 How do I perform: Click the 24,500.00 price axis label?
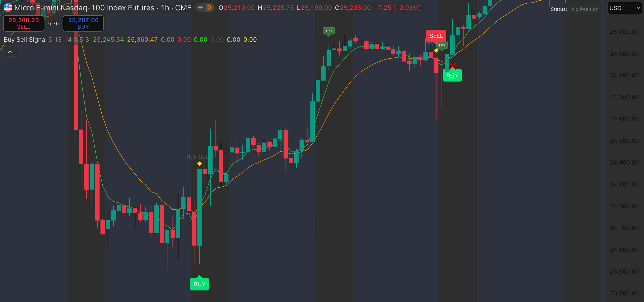pos(624,141)
